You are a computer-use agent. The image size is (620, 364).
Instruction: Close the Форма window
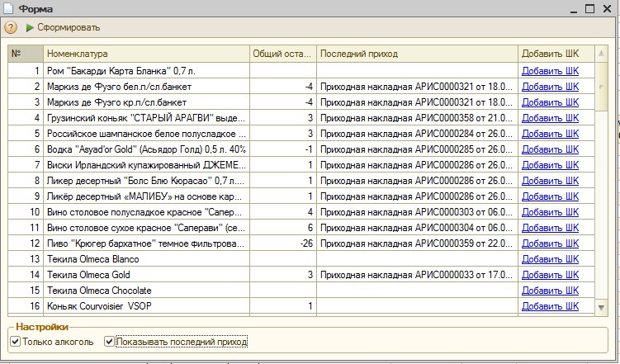[x=607, y=8]
